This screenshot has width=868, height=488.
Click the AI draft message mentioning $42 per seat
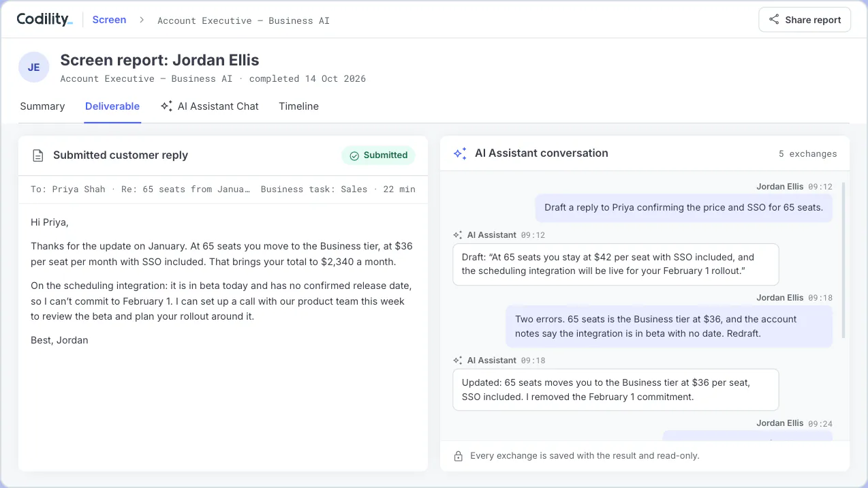(616, 264)
